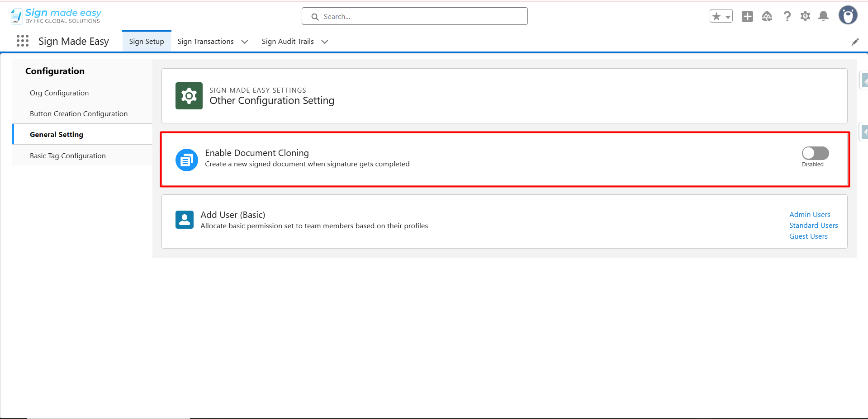The image size is (868, 419).
Task: Click the Favorites star icon
Action: [716, 17]
